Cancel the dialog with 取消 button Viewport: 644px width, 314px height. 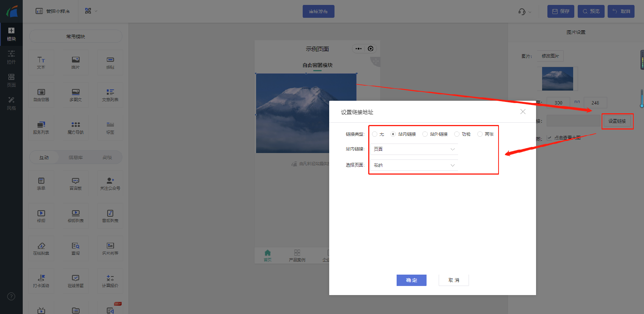point(454,280)
